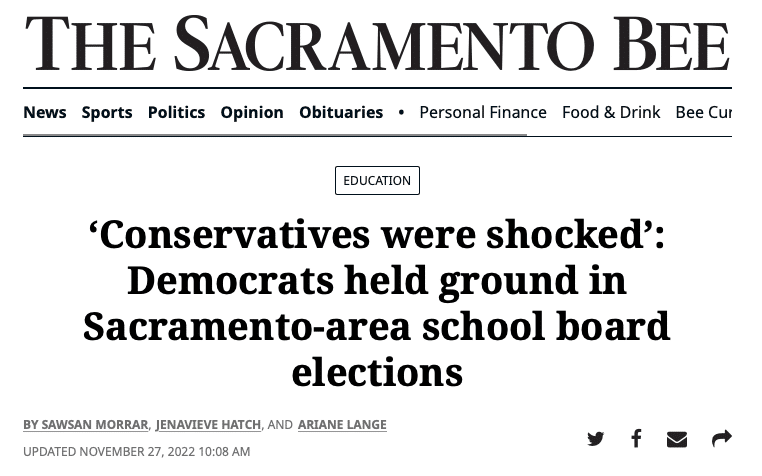This screenshot has width=762, height=476.
Task: Share article on Twitter
Action: coord(596,439)
